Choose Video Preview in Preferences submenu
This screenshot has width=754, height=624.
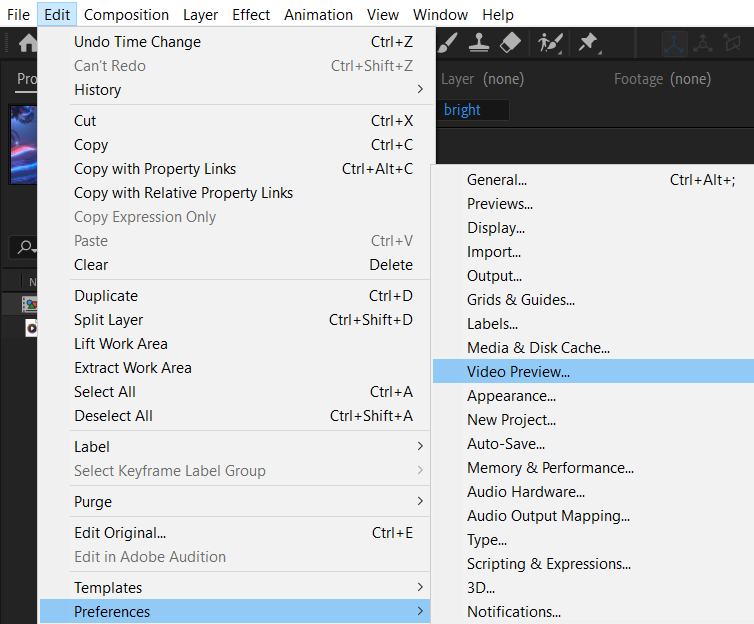click(x=518, y=372)
